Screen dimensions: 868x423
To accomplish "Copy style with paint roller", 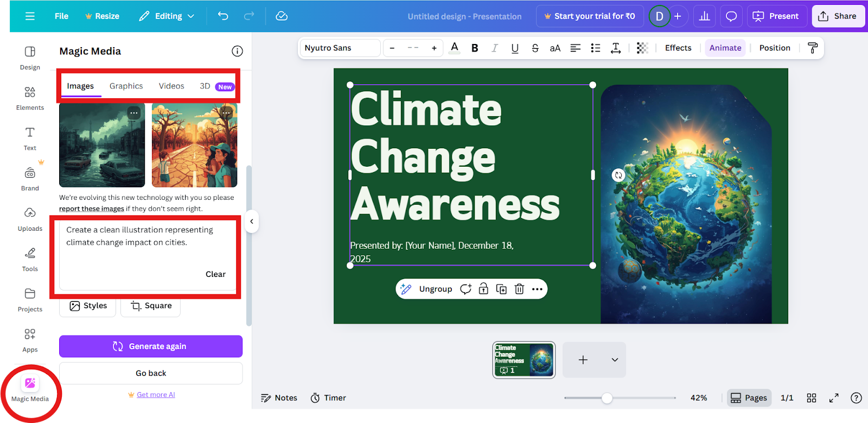I will 813,48.
